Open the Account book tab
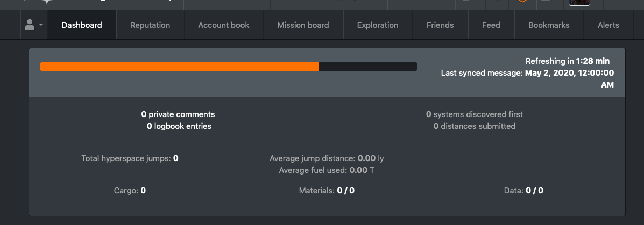Screen dimensions: 644x225 pos(224,25)
